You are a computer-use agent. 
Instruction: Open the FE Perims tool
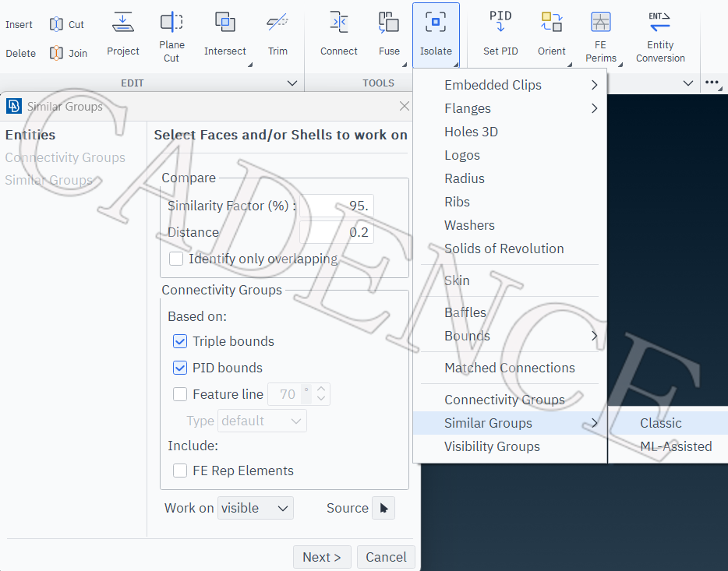[601, 37]
